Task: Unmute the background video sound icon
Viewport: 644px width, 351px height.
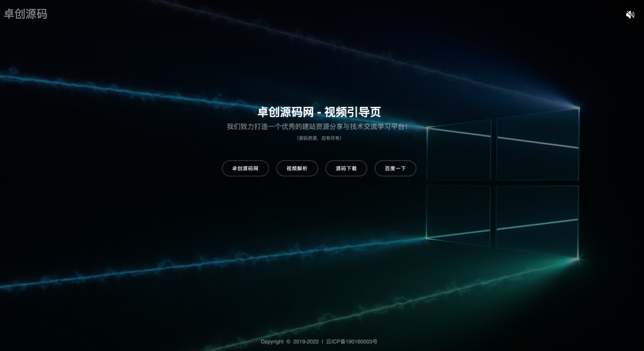Action: (630, 15)
